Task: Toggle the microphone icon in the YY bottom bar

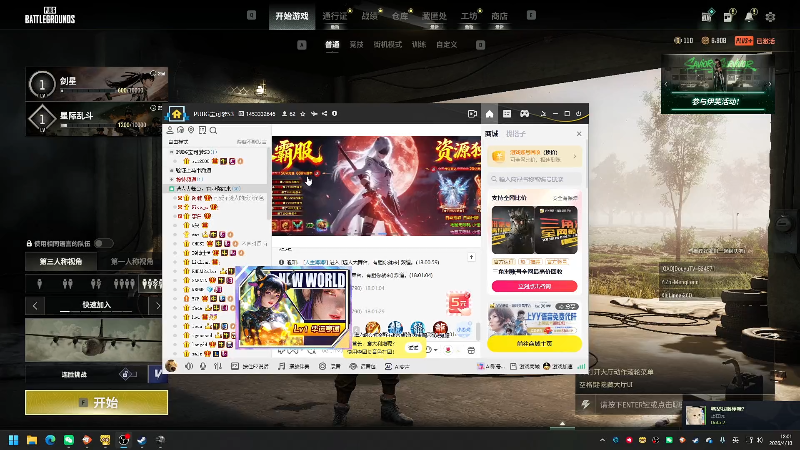Action: pyautogui.click(x=203, y=366)
